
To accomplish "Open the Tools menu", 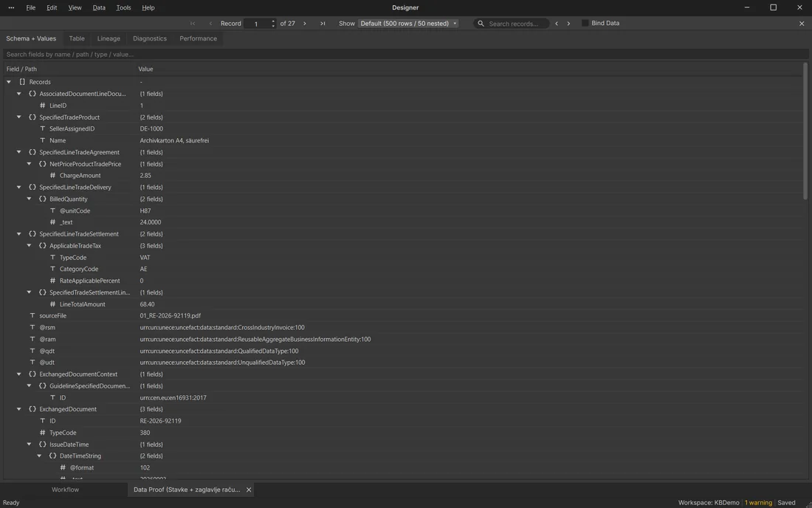I will [123, 8].
